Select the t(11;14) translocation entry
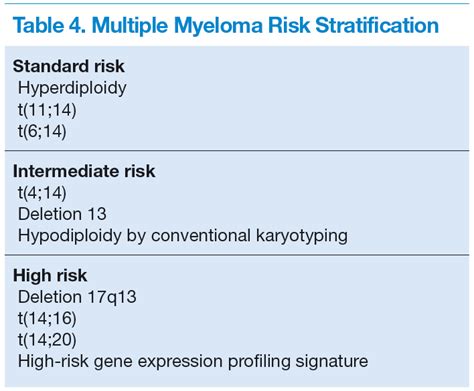Viewport: 474px width, 391px height. click(x=47, y=110)
